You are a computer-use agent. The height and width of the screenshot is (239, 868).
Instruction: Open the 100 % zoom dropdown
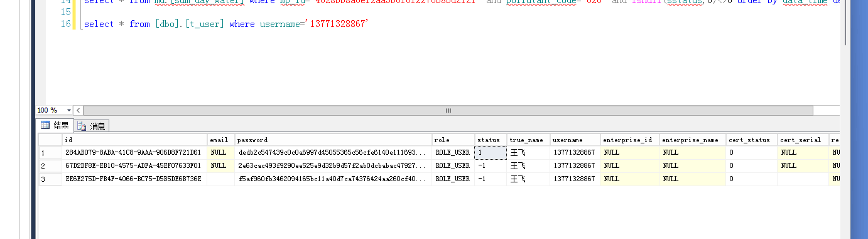click(68, 111)
